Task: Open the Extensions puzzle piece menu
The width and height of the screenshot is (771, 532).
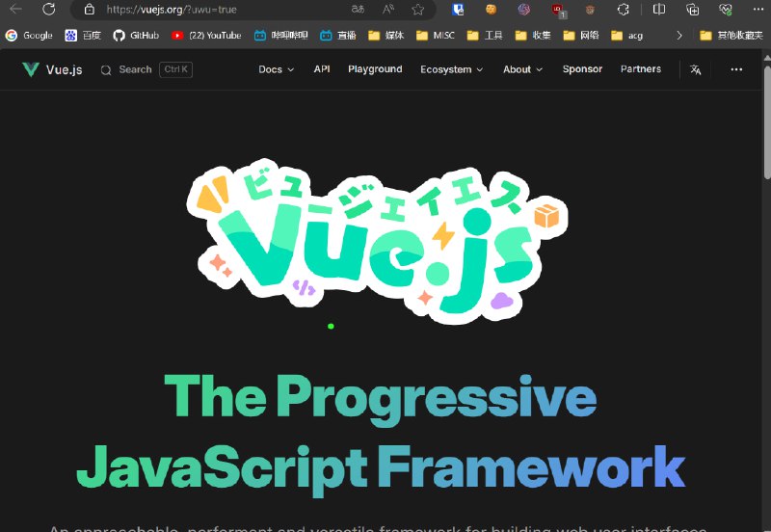Action: point(623,9)
